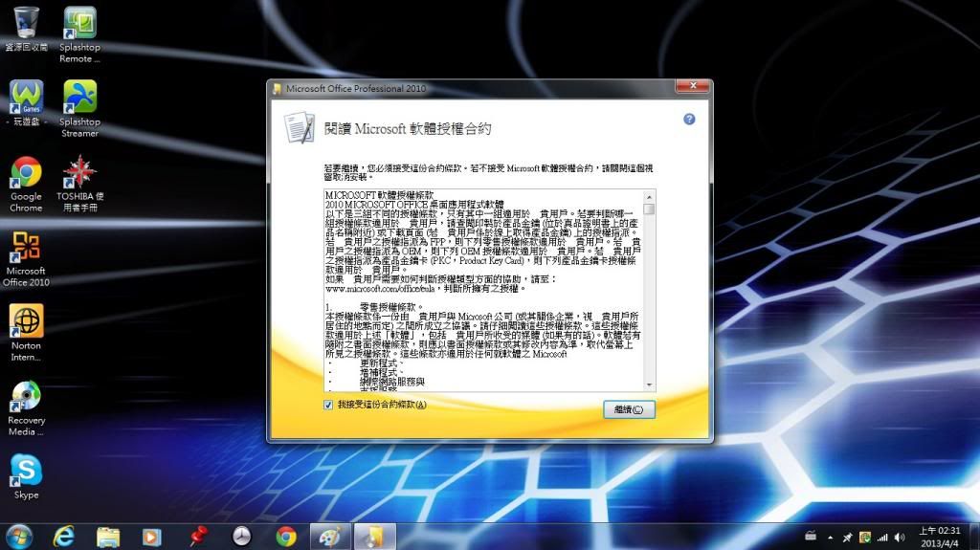Launch Chrome from the taskbar

(x=286, y=537)
